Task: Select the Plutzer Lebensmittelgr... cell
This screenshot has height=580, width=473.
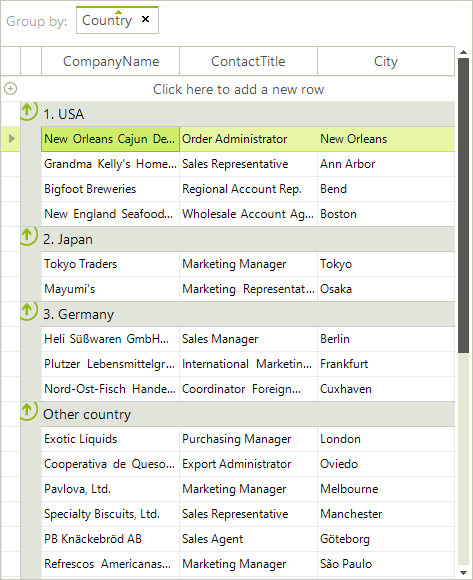Action: (110, 364)
